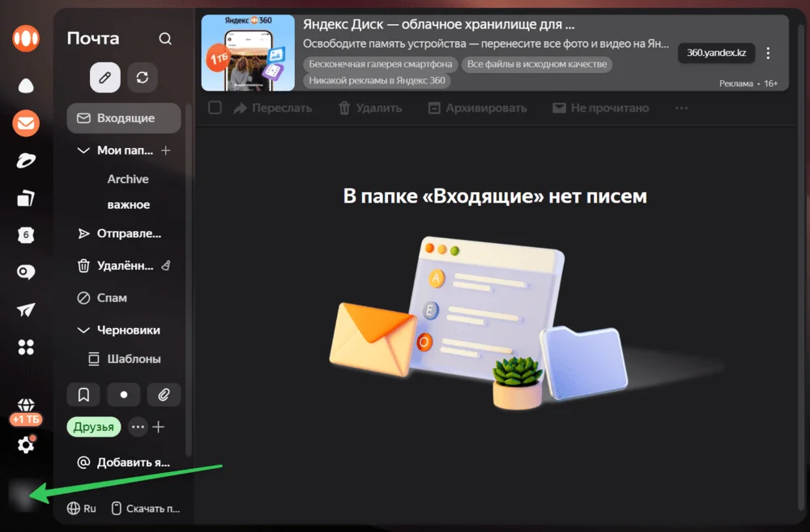
Task: Click the search magnifier next to Почта
Action: coord(165,39)
